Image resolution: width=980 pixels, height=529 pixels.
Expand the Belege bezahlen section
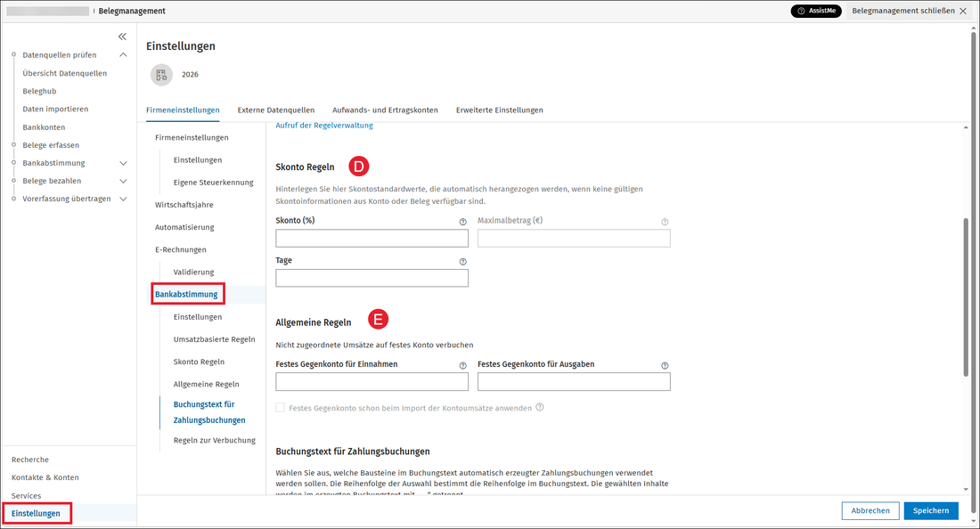tap(123, 181)
